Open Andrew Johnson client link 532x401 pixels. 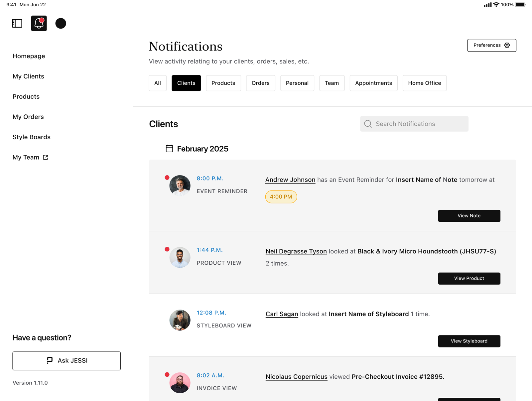[x=290, y=180]
